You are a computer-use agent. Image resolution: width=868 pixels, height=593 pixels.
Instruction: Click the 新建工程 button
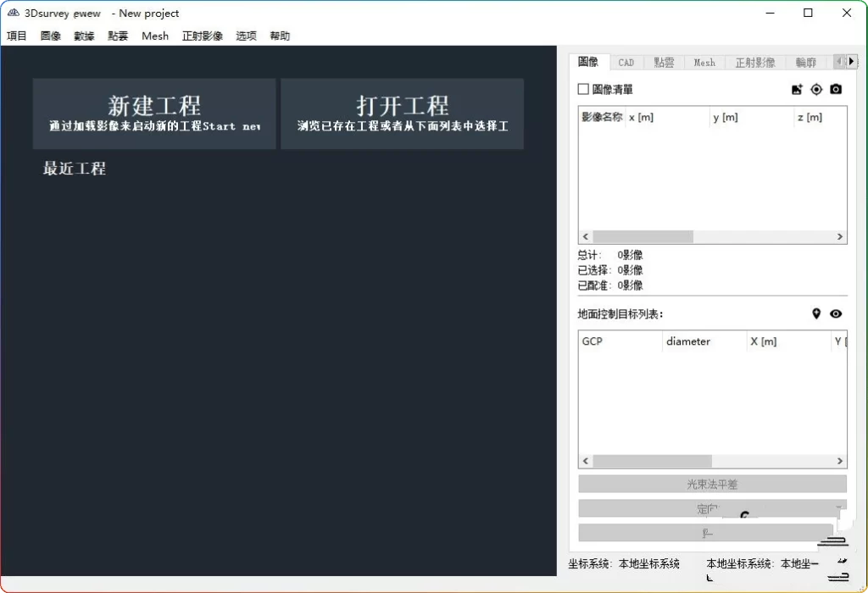(153, 114)
